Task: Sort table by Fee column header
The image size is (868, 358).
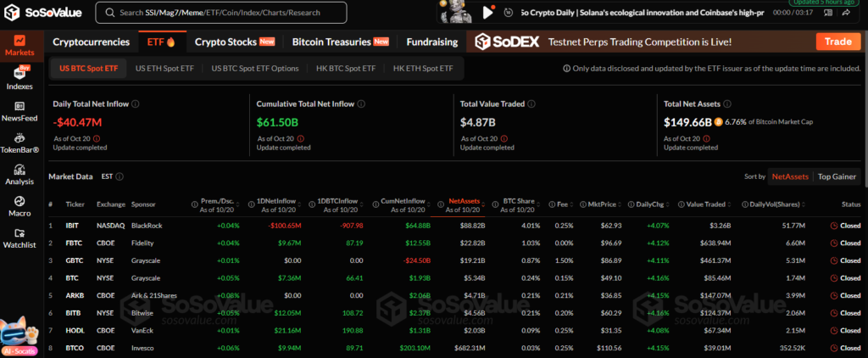Action: coord(563,204)
